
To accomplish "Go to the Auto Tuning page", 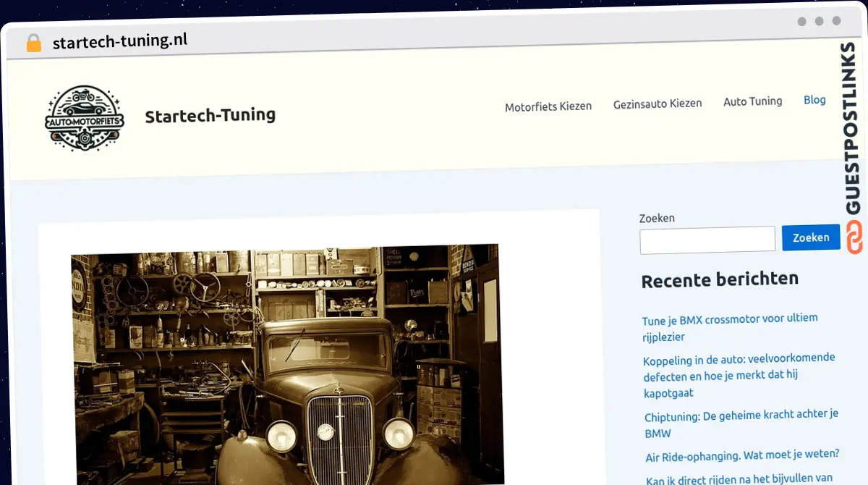I will (x=752, y=101).
